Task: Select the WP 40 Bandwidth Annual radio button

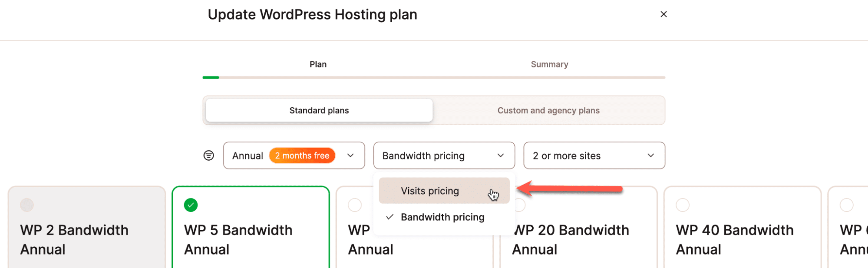Action: (683, 204)
